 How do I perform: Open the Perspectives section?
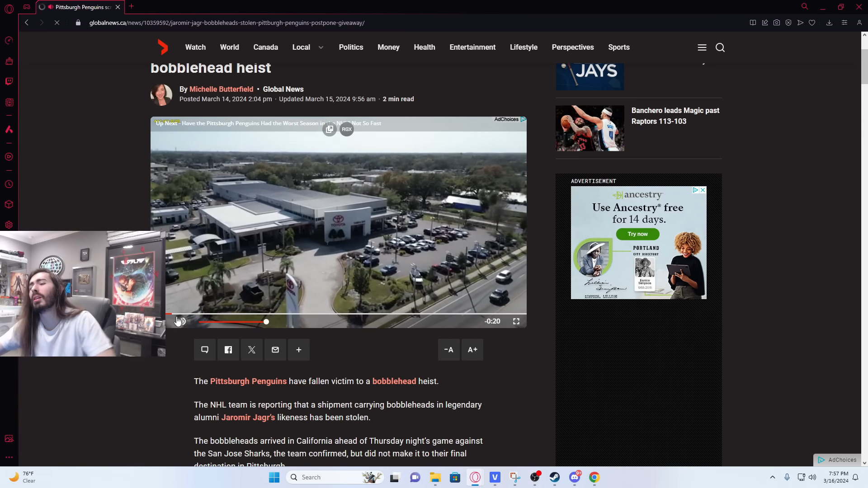pos(573,47)
